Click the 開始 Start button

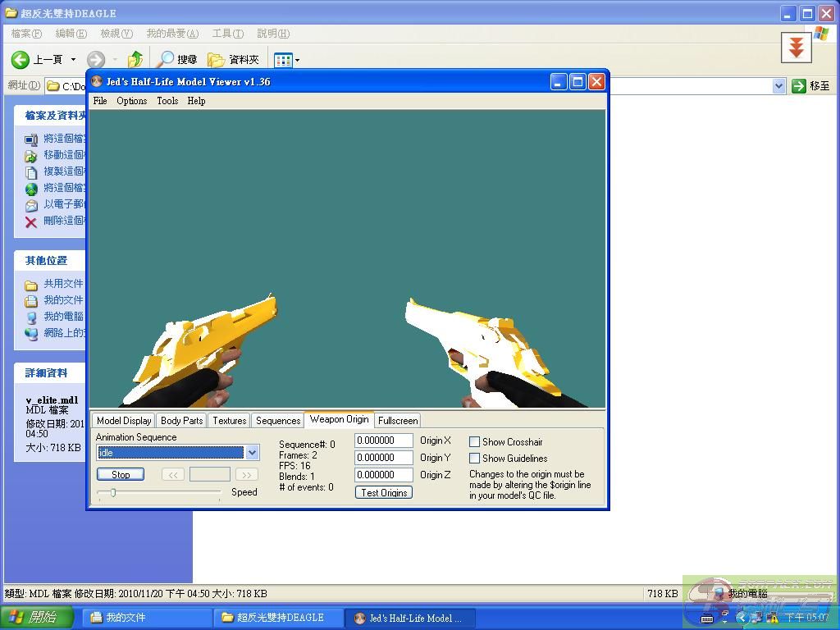[x=36, y=618]
